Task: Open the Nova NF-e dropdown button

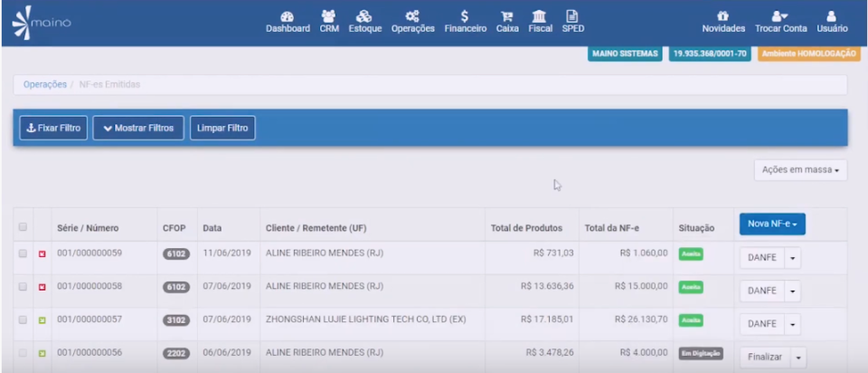Action: click(771, 225)
